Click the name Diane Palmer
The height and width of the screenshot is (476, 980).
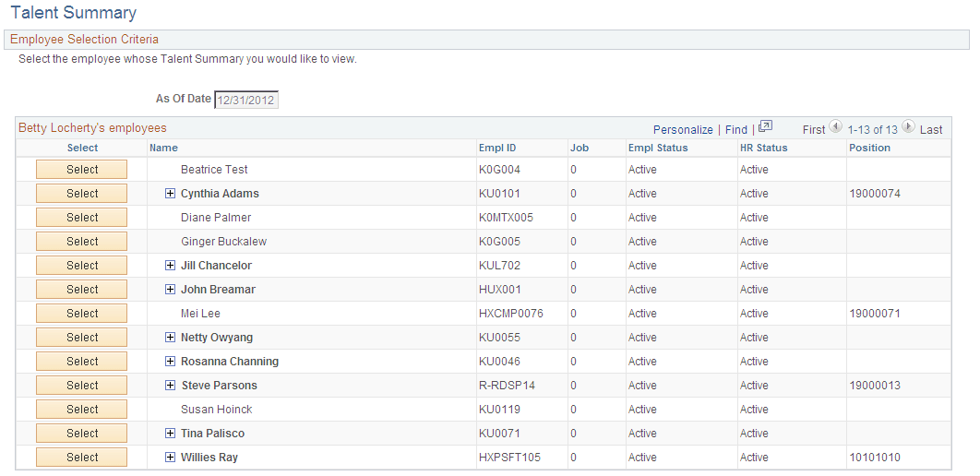216,218
